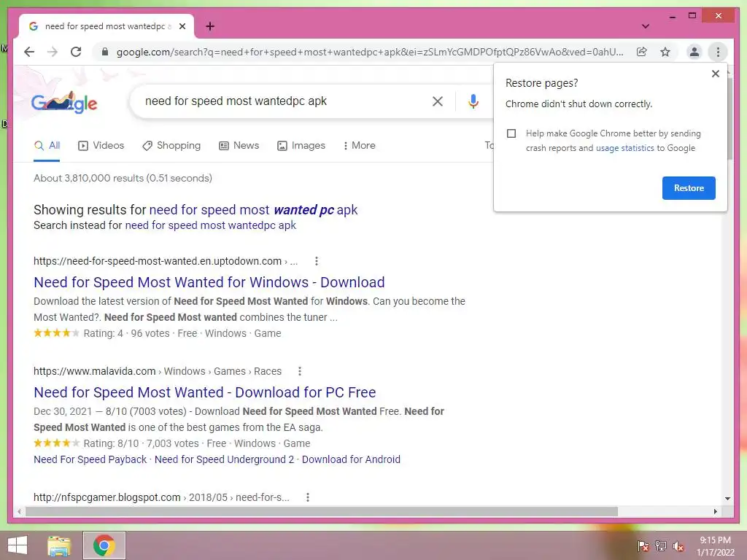Viewport: 747px width, 560px height.
Task: Click uptodown 'Rating: 4 · 96 votes' text
Action: (126, 333)
